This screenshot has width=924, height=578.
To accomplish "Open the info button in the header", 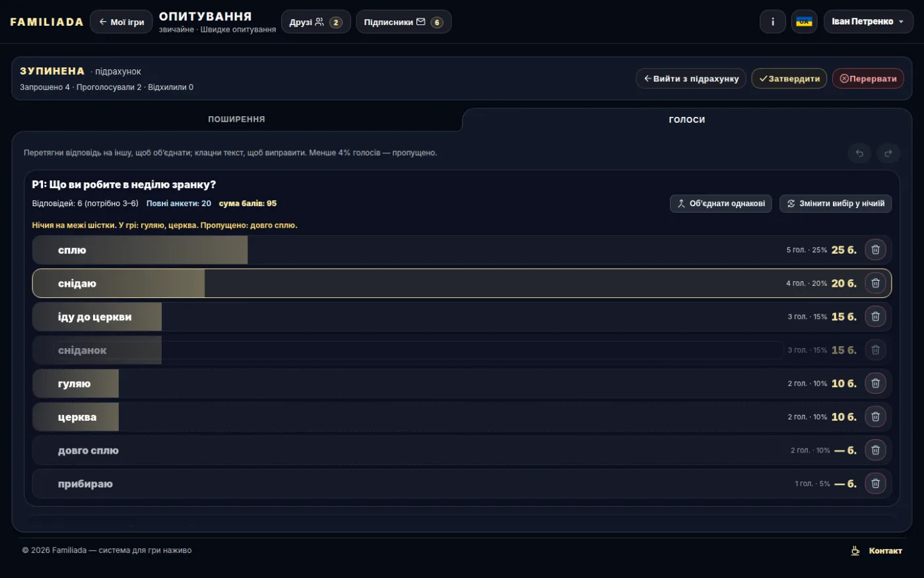I will coord(773,22).
